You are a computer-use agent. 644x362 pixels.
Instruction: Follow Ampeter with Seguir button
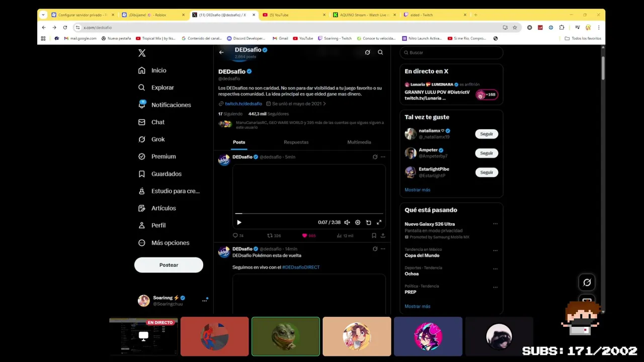(487, 153)
